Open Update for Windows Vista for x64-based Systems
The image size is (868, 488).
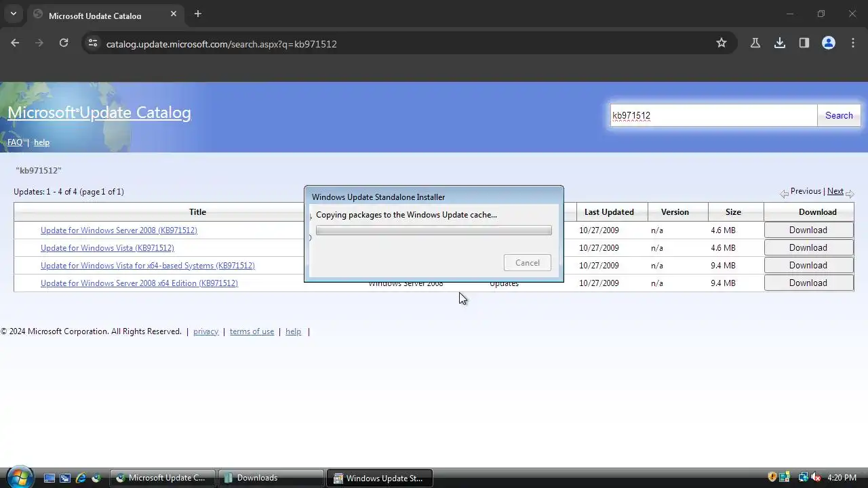pyautogui.click(x=148, y=266)
